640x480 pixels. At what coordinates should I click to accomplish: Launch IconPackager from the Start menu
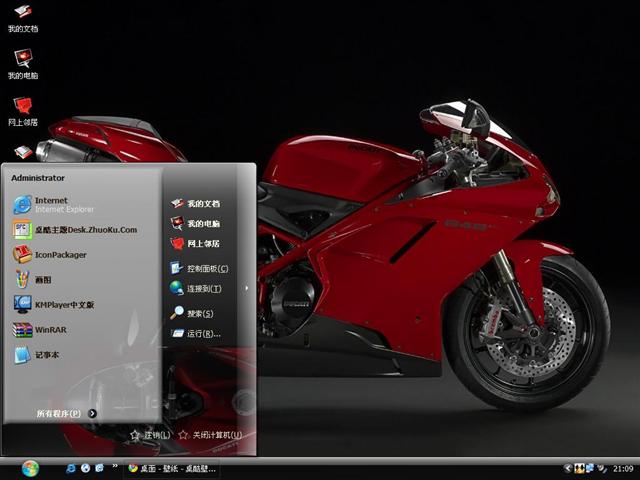point(60,255)
